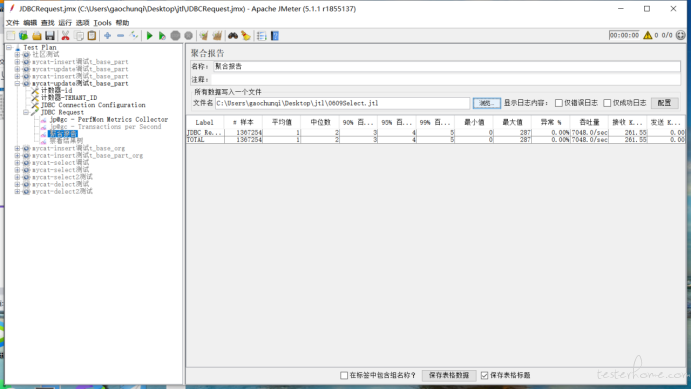Viewport: 692px width, 389px height.
Task: Enable the 仅错误日志 checkbox
Action: (x=559, y=103)
